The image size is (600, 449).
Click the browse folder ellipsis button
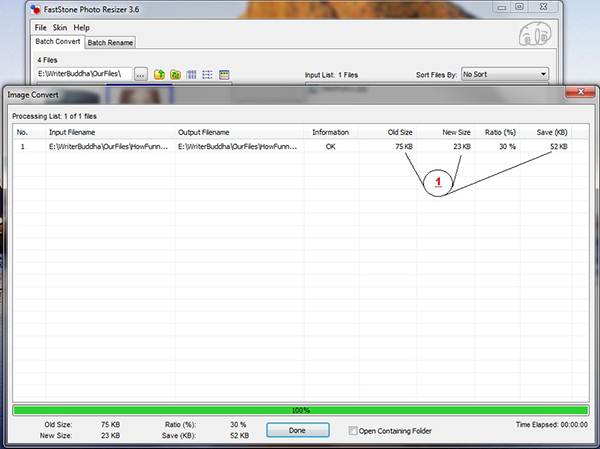point(140,74)
